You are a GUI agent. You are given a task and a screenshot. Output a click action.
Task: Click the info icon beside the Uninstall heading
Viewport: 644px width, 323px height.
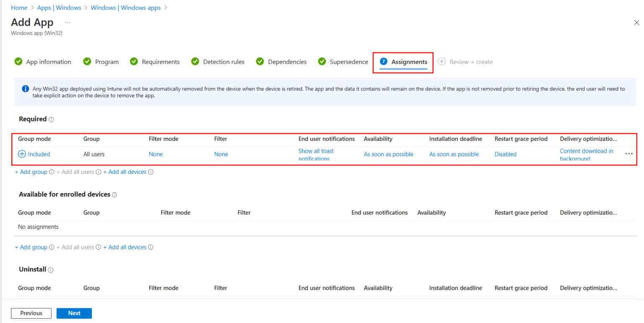tap(51, 270)
